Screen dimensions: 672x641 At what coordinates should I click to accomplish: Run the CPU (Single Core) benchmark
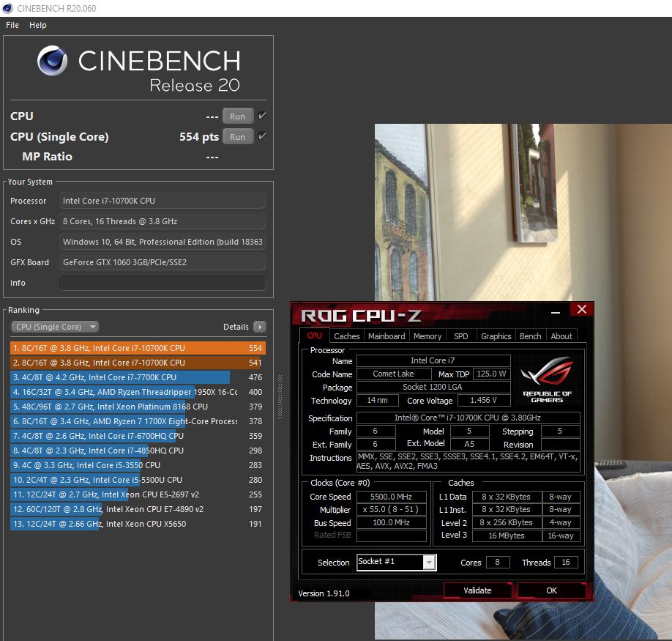[237, 136]
